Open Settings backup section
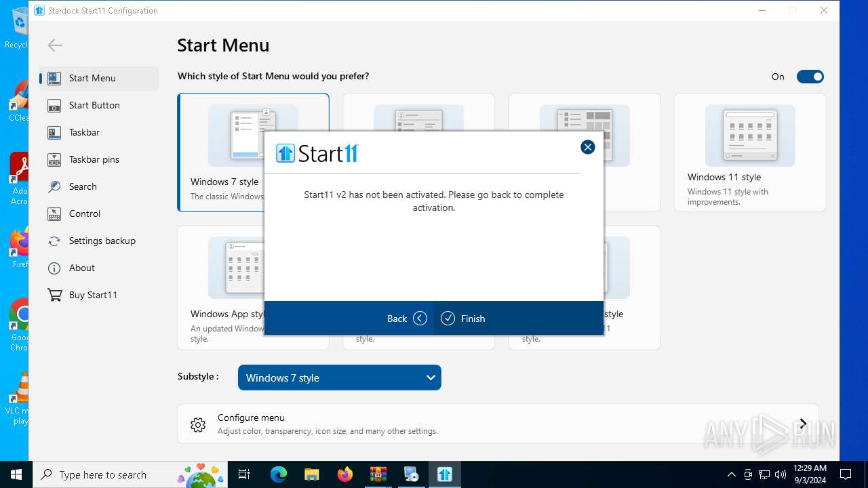This screenshot has width=868, height=488. coord(99,241)
